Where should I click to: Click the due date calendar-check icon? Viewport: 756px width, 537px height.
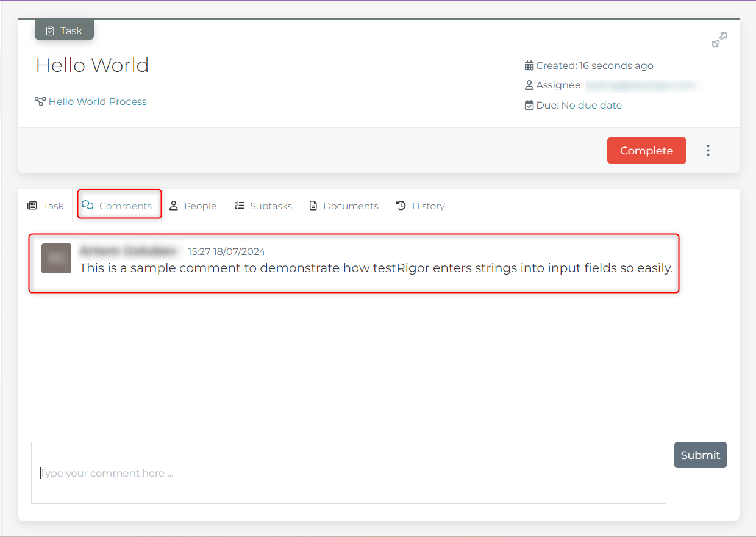pos(529,106)
